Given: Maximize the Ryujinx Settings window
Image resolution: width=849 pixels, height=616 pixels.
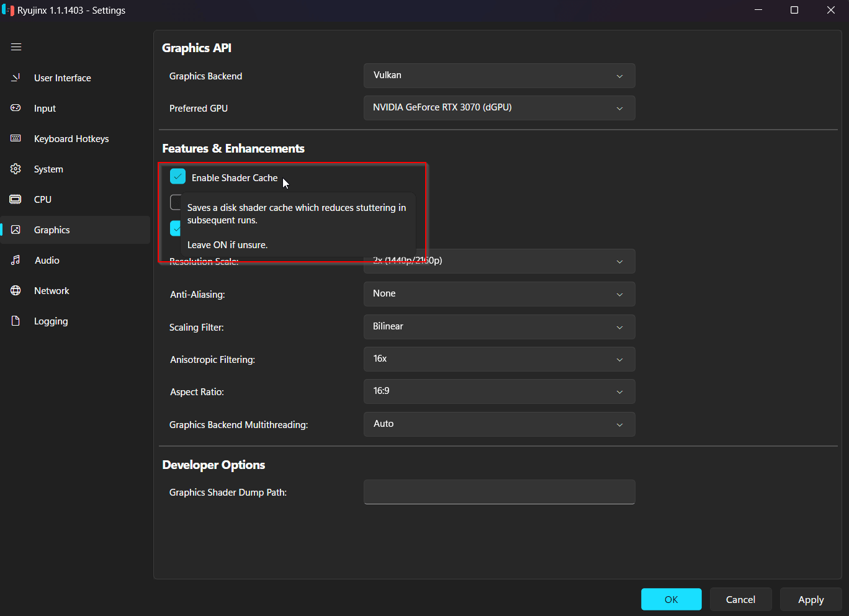Looking at the screenshot, I should [794, 10].
